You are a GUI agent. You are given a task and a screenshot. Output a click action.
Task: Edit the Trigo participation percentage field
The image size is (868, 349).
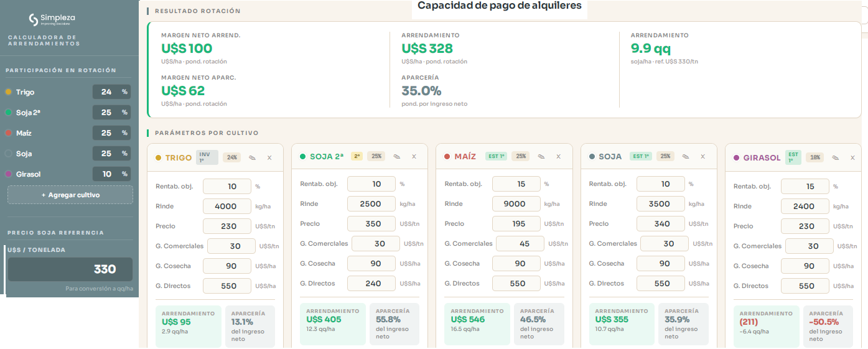tap(106, 92)
